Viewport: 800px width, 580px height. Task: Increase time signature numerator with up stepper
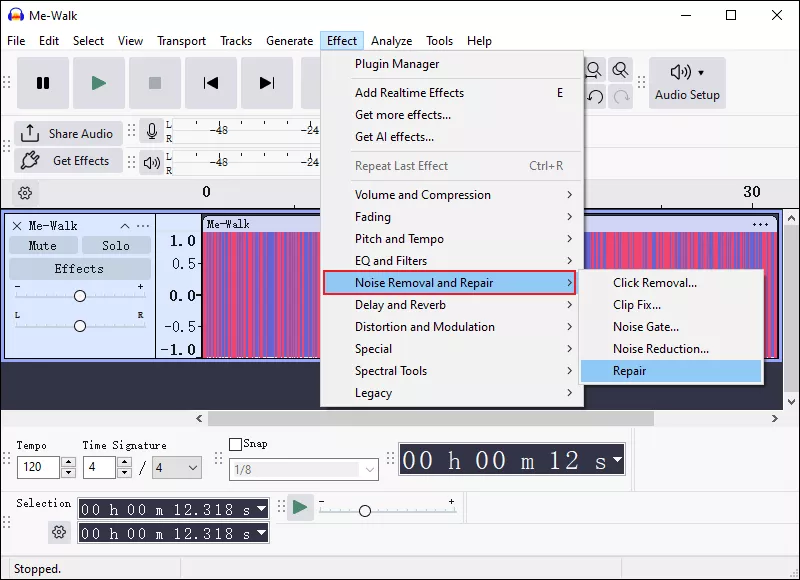pos(124,462)
